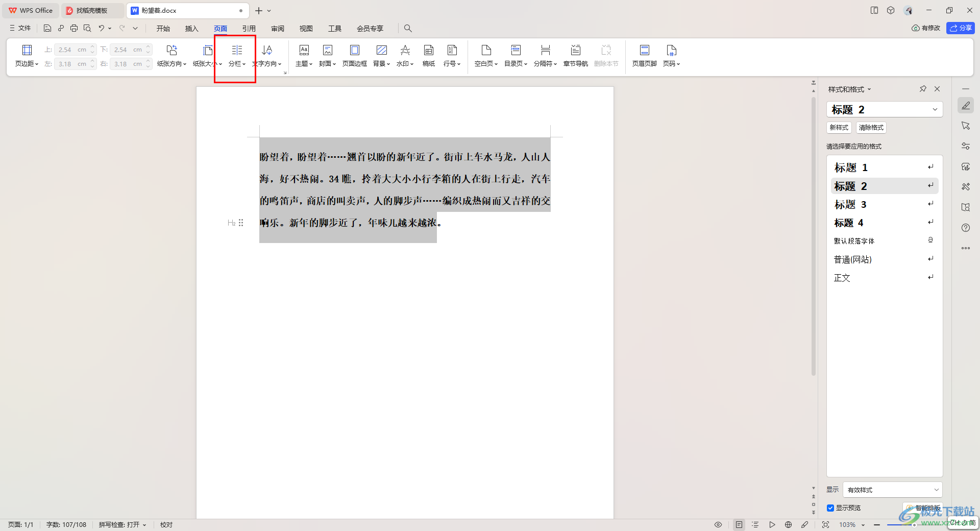Screen dimensions: 980x531
Task: Click the 新样式 button
Action: pos(839,128)
